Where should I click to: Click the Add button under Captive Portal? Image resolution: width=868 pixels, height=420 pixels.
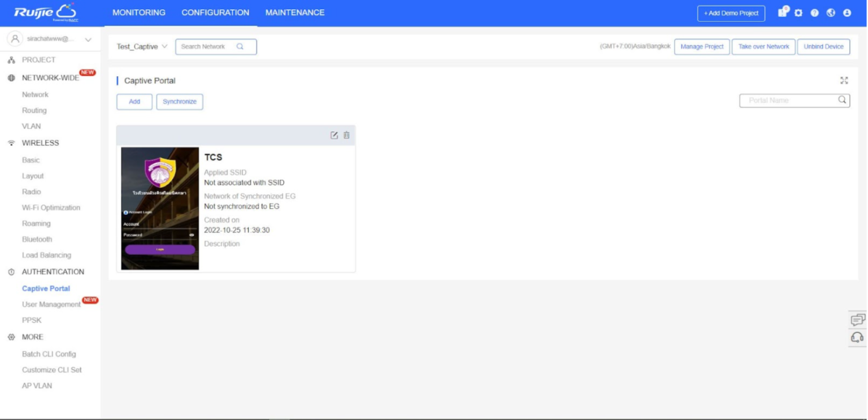pyautogui.click(x=134, y=102)
